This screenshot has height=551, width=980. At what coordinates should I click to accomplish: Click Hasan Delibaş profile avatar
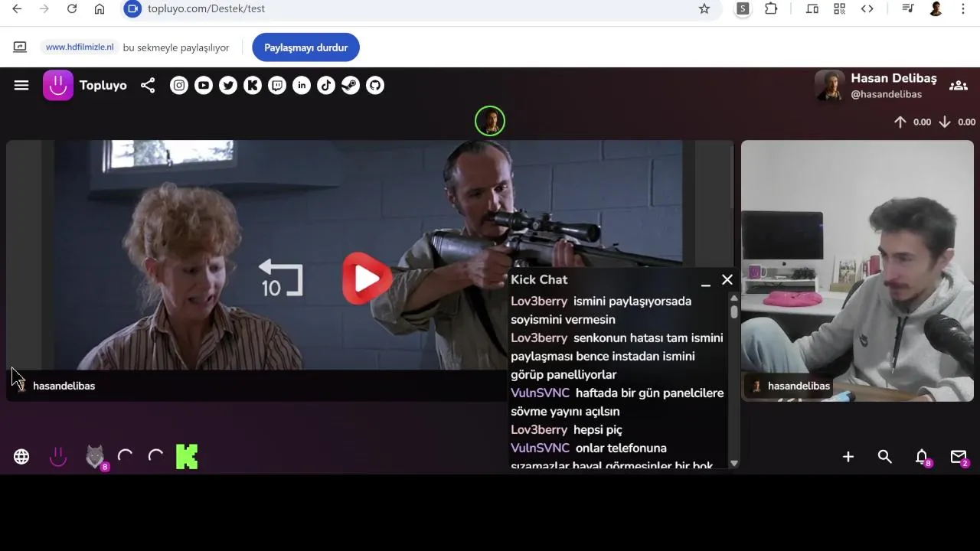[830, 86]
